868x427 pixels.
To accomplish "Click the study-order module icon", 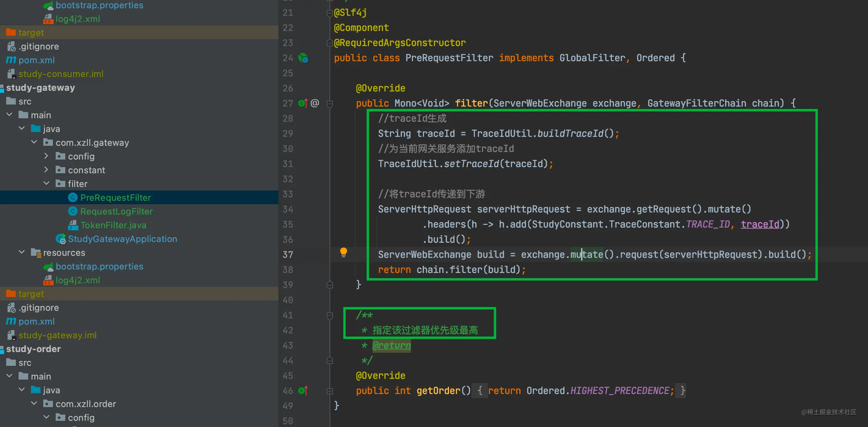I will click(x=2, y=349).
